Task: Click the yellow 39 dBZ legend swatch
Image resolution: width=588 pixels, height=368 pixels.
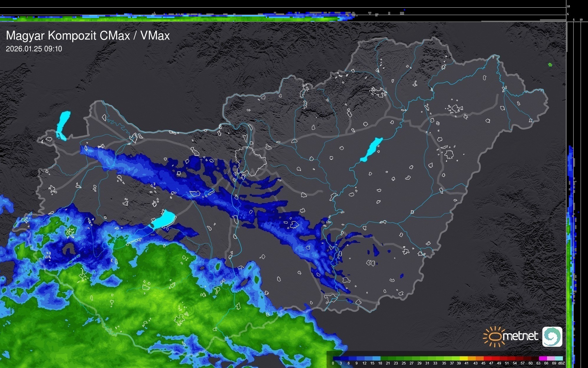Action: coord(464,359)
